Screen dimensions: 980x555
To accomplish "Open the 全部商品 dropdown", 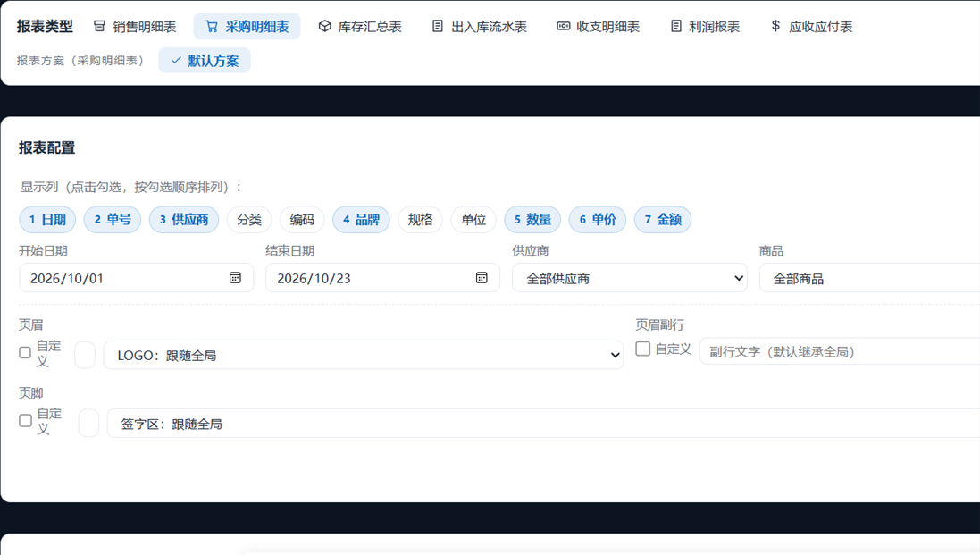I will (x=869, y=278).
